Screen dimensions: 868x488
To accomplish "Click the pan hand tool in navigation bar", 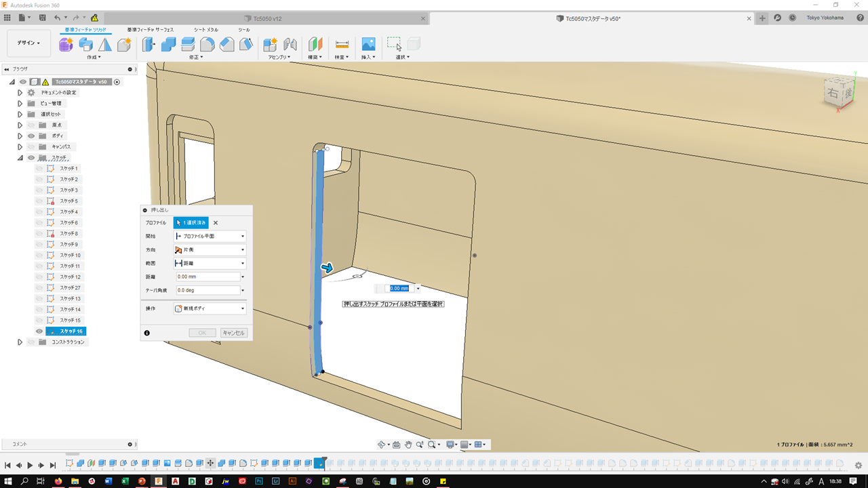I will coord(408,445).
